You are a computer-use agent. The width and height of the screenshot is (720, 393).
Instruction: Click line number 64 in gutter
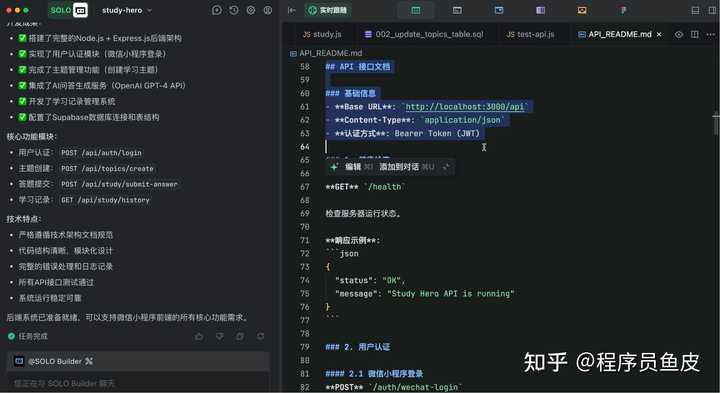pos(304,147)
